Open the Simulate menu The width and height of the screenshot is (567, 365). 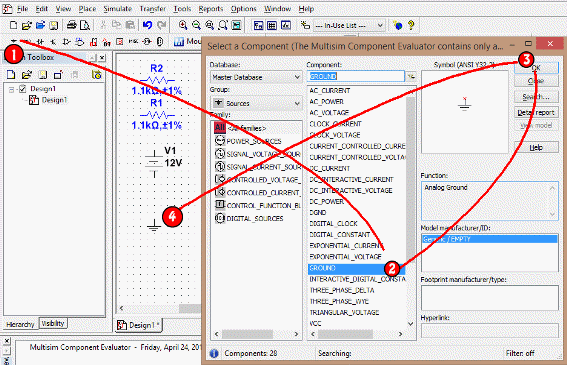[118, 9]
